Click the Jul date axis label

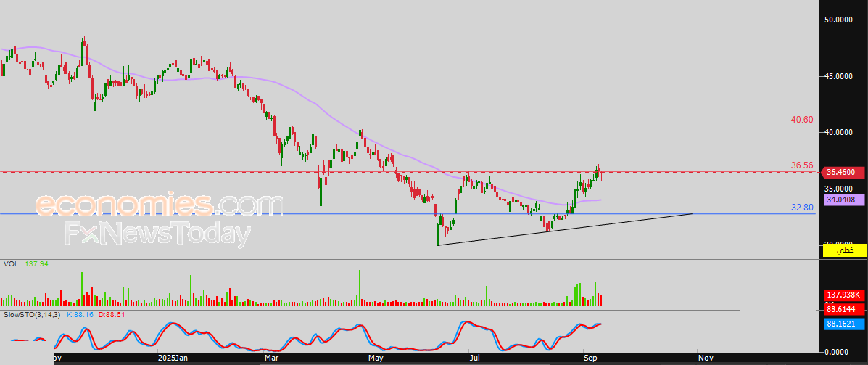click(474, 358)
